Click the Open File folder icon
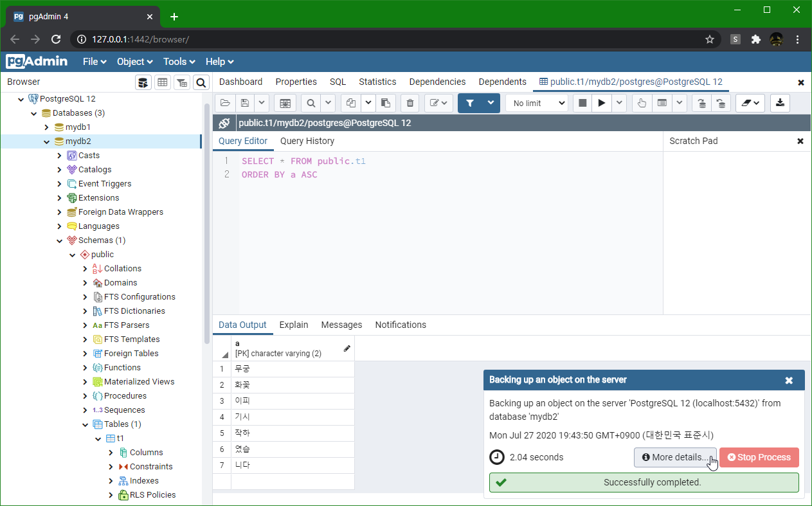The width and height of the screenshot is (812, 506). click(225, 103)
